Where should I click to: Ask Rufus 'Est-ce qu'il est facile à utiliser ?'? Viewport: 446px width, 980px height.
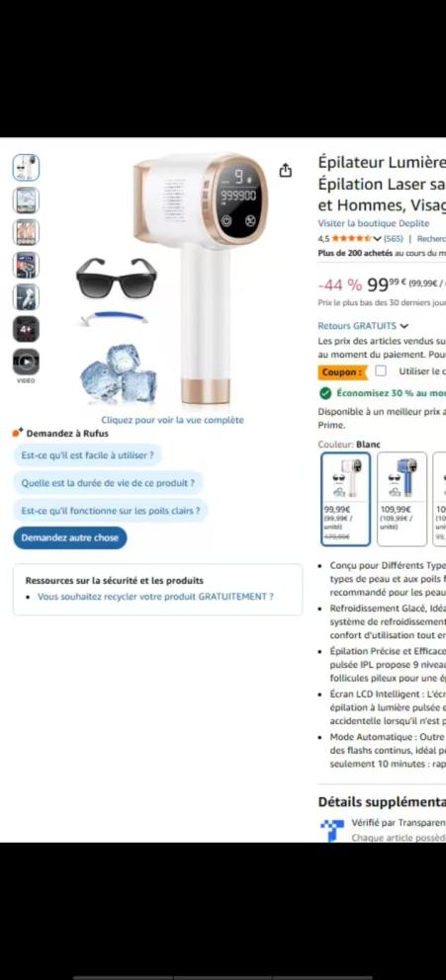[88, 455]
